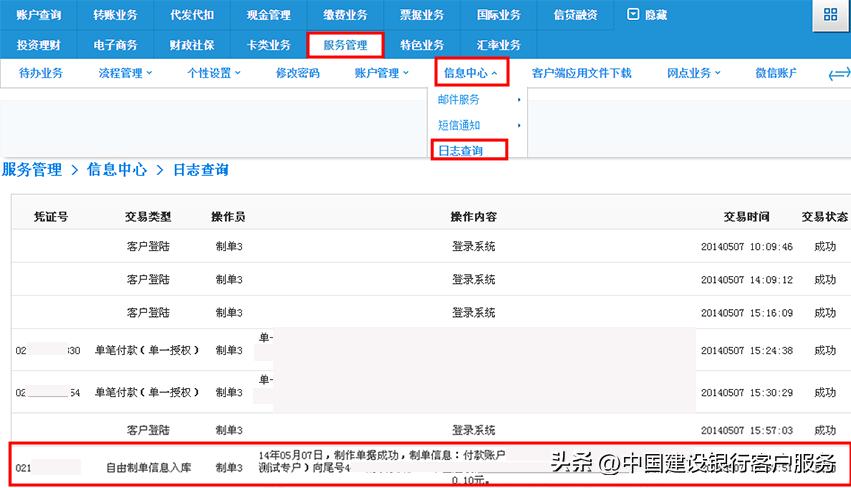Open the 账户查询 menu

[39, 15]
